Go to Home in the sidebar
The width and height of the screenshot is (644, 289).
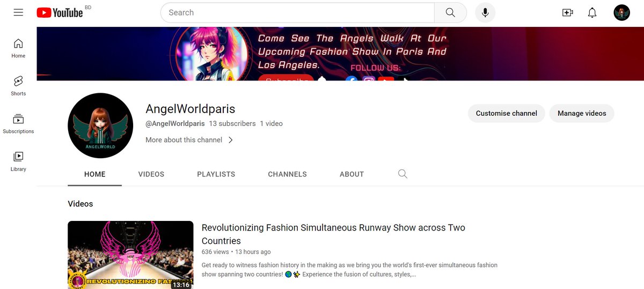click(x=18, y=48)
